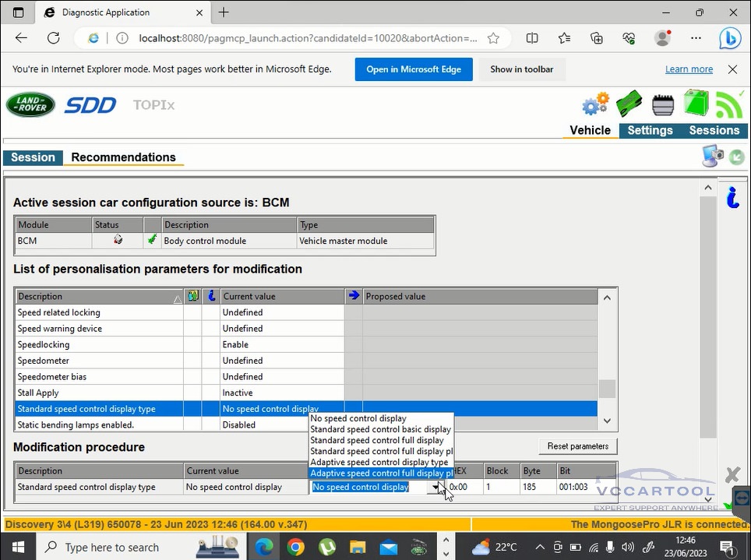The height and width of the screenshot is (560, 751).
Task: Switch to the Settings tab
Action: click(650, 131)
